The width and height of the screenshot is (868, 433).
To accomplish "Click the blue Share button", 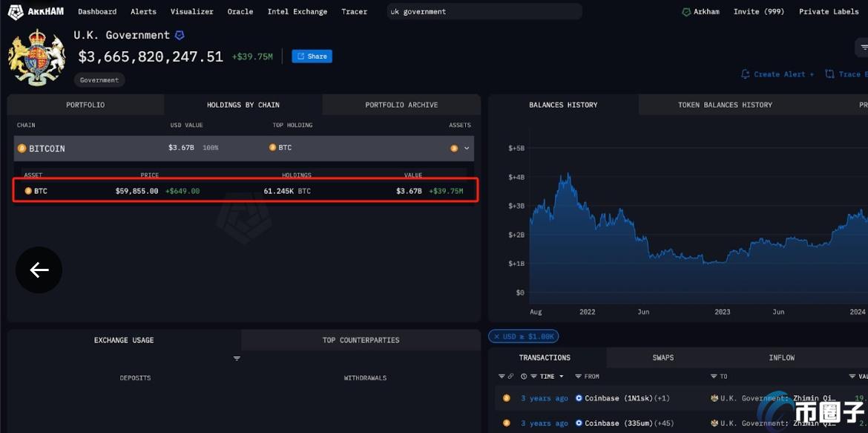I will click(312, 56).
